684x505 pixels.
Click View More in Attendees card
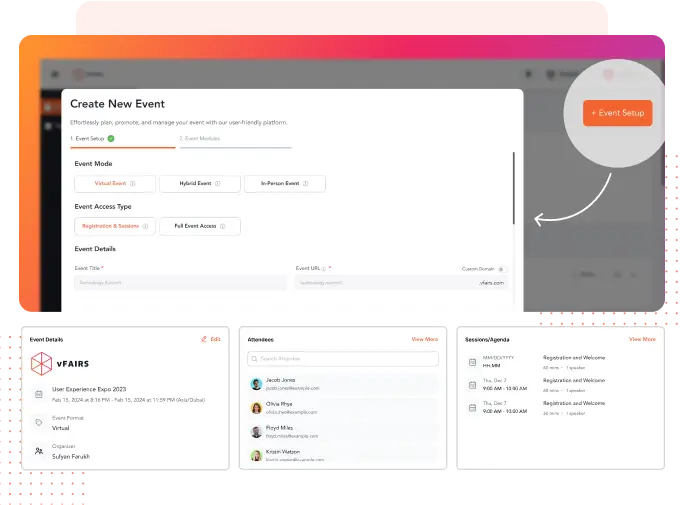[x=425, y=339]
